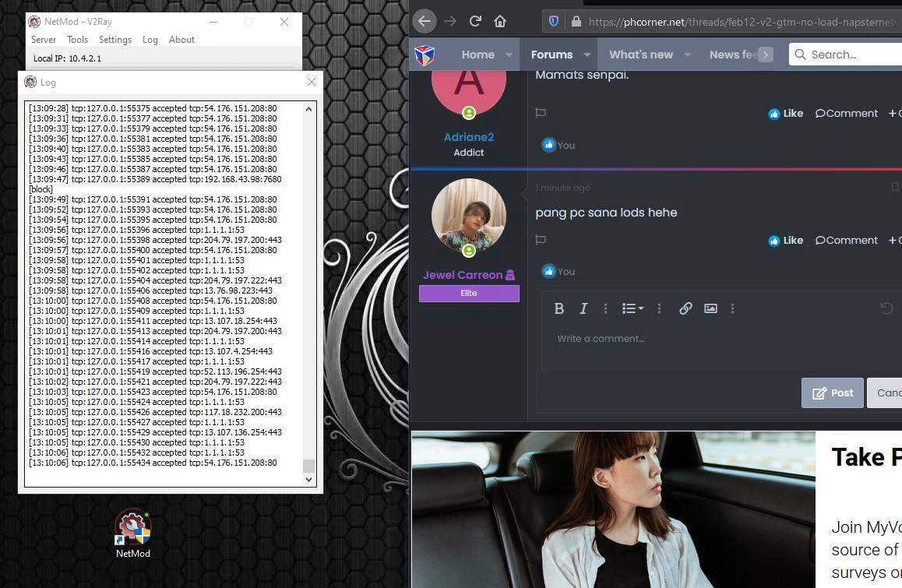902x588 pixels.
Task: Like Adriane2's post
Action: point(785,114)
